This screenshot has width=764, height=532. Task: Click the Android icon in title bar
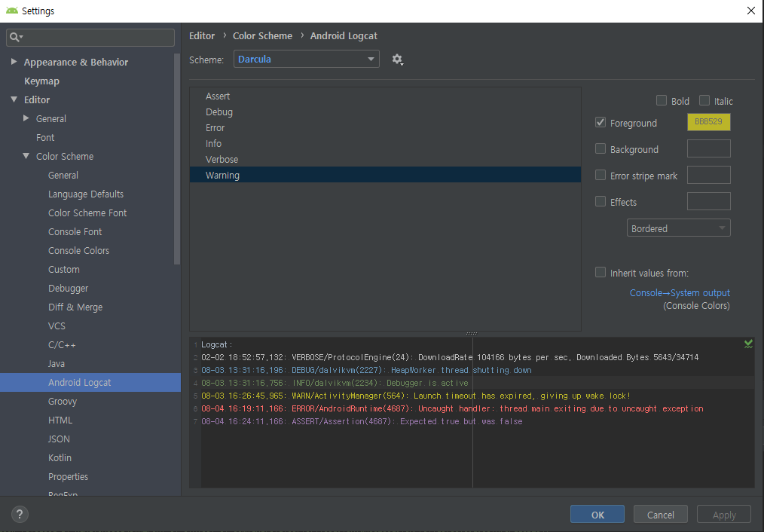(12, 11)
